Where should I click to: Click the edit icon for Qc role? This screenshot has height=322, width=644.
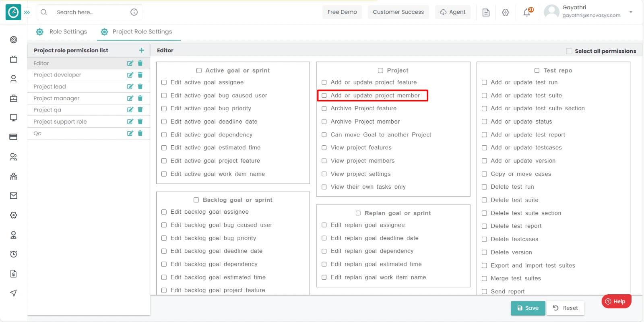coord(130,133)
